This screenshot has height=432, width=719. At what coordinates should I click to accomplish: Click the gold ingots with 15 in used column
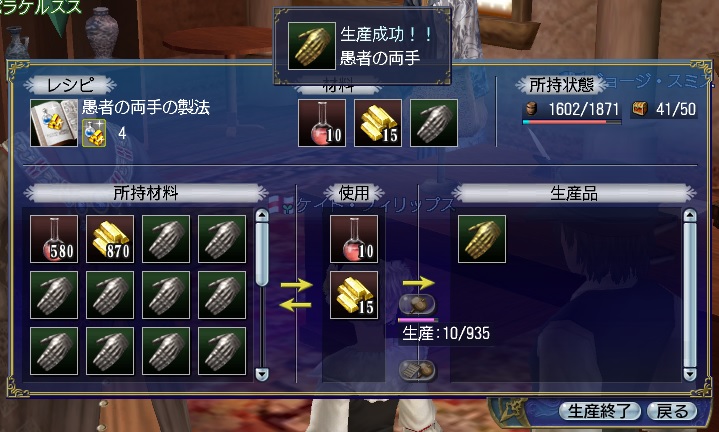354,295
